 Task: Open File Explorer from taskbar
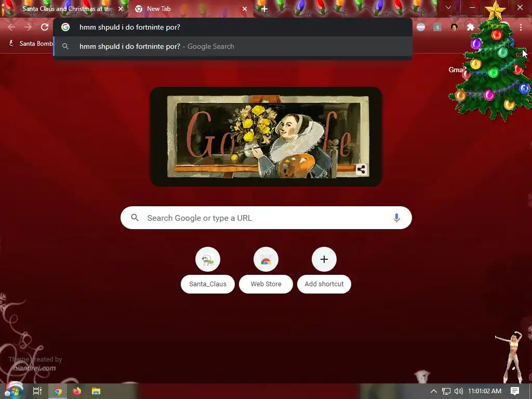pyautogui.click(x=96, y=391)
